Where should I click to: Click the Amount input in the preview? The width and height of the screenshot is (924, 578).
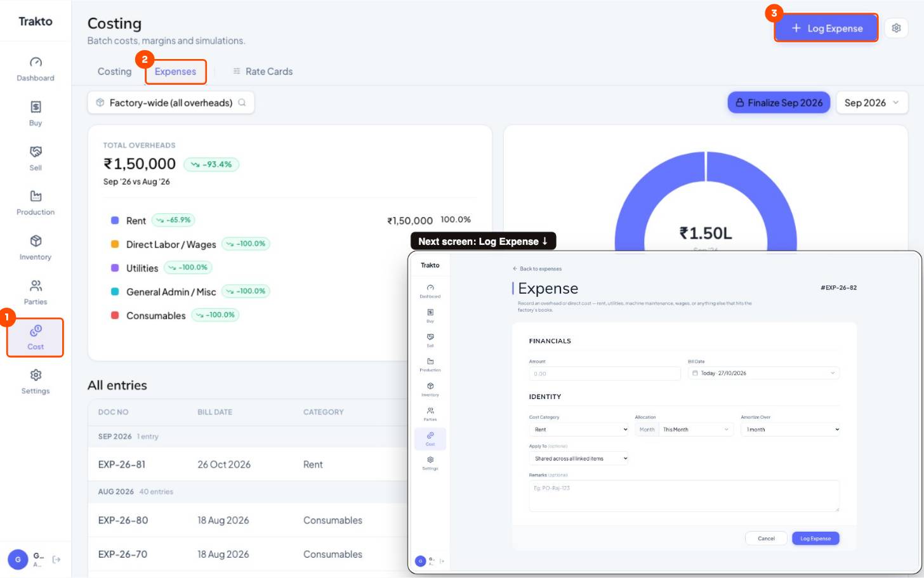605,374
